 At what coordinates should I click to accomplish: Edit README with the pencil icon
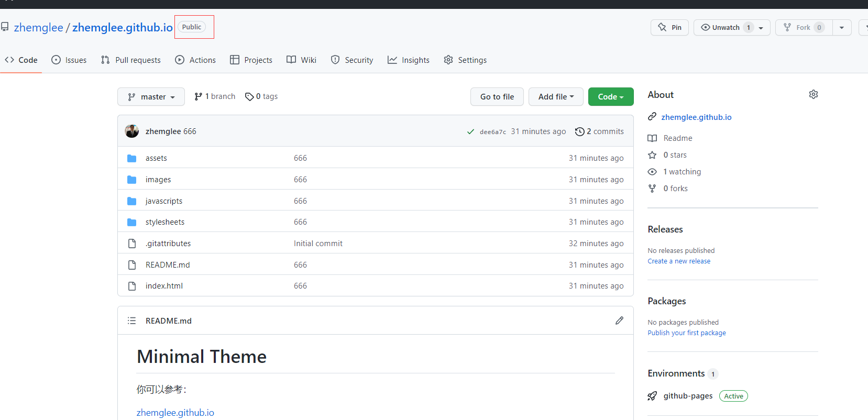pyautogui.click(x=619, y=320)
